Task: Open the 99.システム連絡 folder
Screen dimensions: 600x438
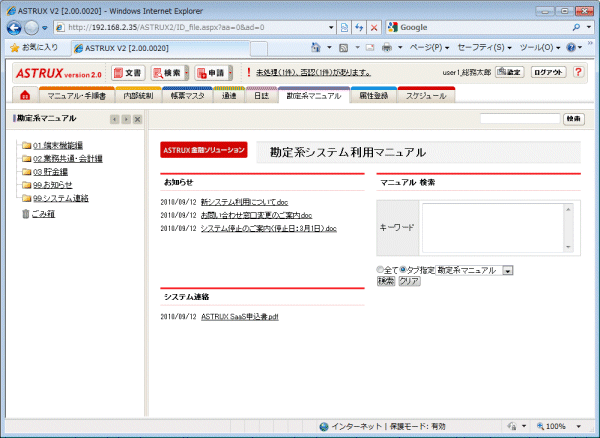Action: 61,198
